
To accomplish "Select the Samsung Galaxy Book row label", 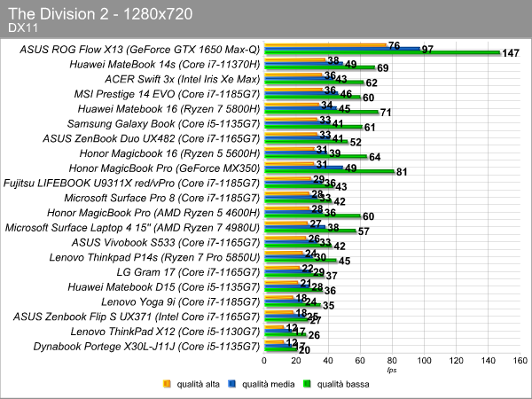I will point(163,124).
